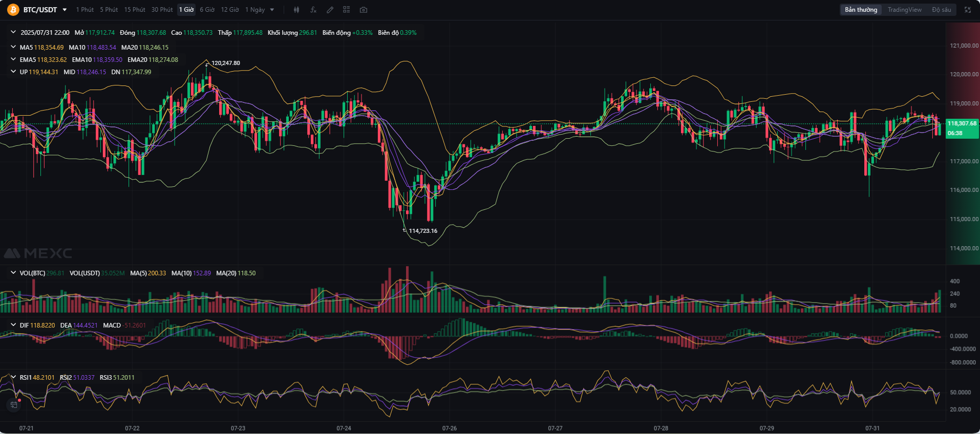Switch to TradingView chart mode
The width and height of the screenshot is (980, 434).
(x=905, y=10)
